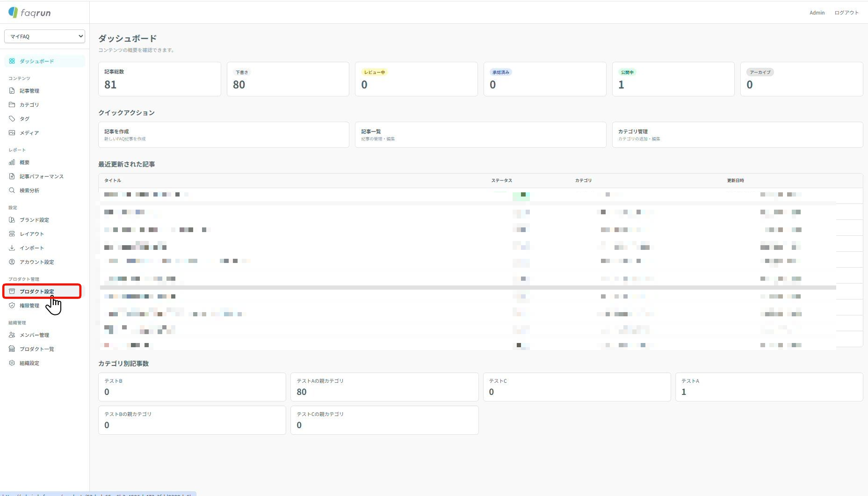Click the 組織設定 gear icon
Image resolution: width=868 pixels, height=496 pixels.
tap(12, 363)
